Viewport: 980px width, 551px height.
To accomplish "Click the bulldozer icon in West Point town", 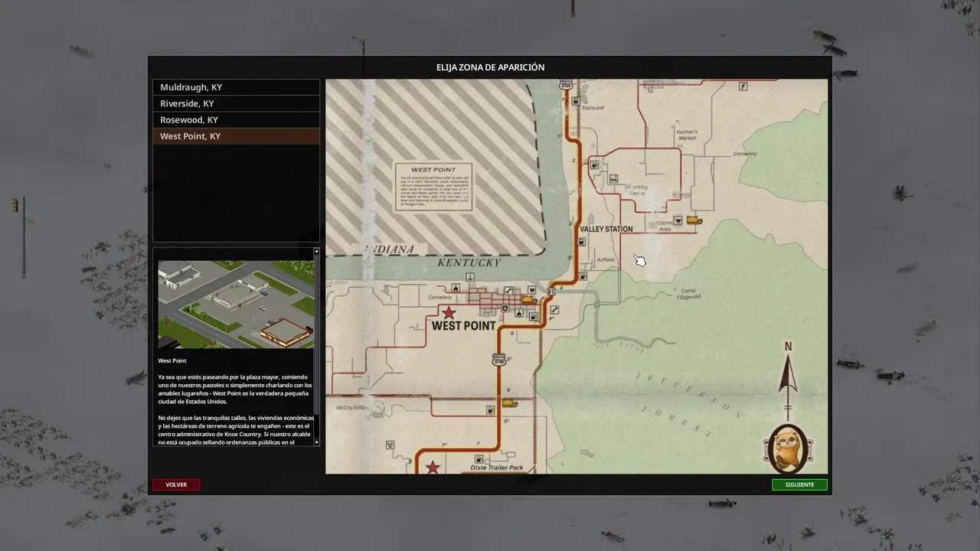I will point(528,300).
